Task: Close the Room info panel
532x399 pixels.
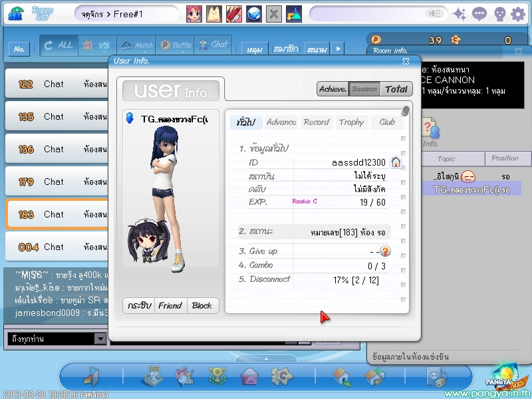Action: click(518, 51)
